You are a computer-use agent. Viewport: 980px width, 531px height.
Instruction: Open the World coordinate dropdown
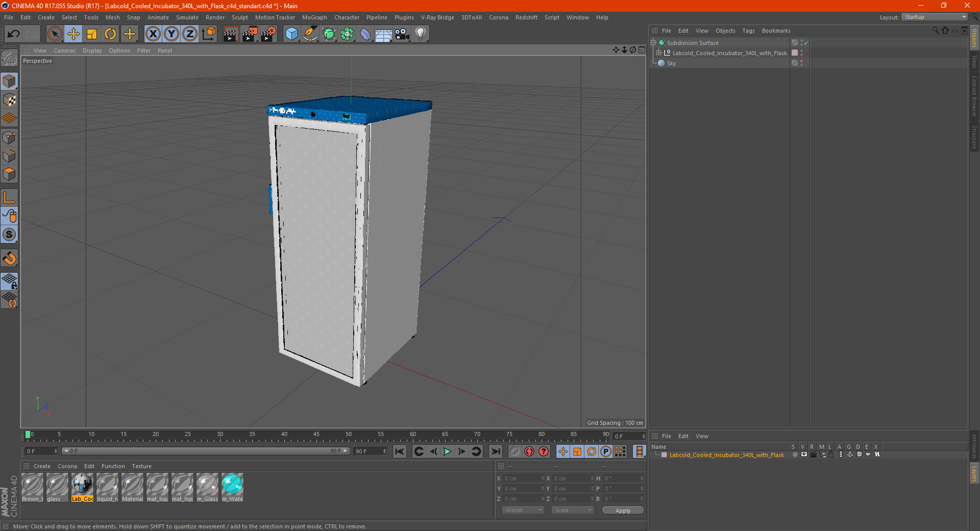coord(523,510)
